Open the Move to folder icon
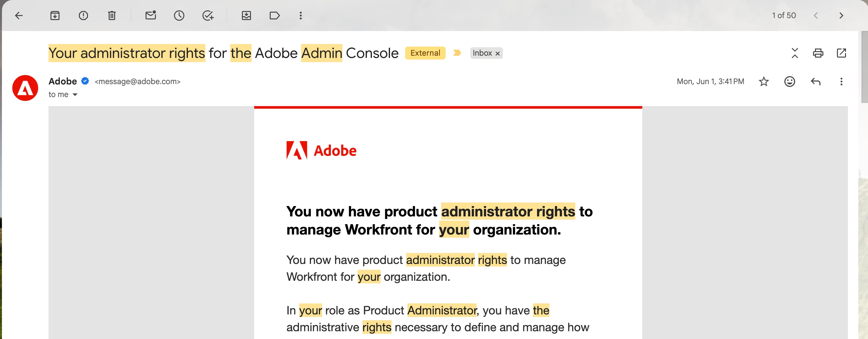Viewport: 868px width, 339px height. tap(246, 16)
